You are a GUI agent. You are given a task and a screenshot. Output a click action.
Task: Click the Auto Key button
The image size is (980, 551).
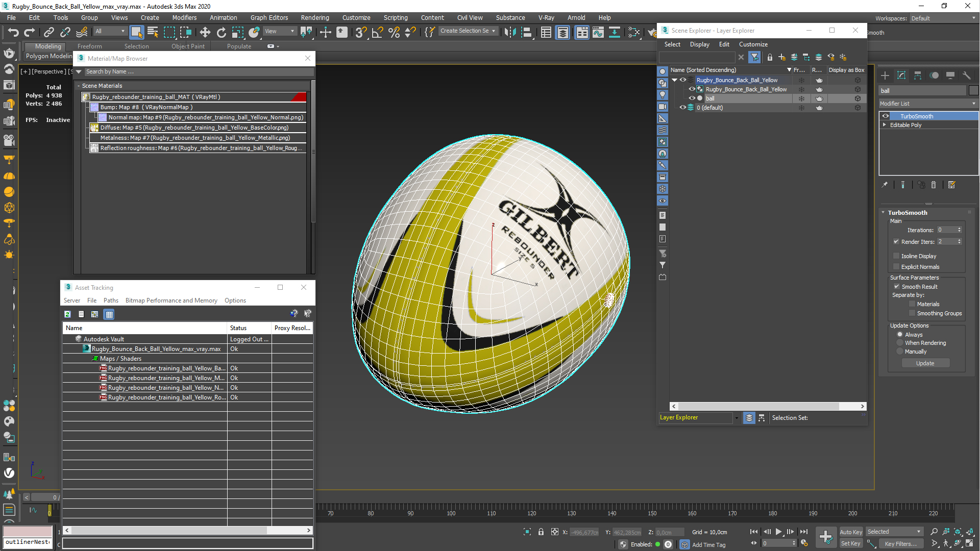click(851, 532)
